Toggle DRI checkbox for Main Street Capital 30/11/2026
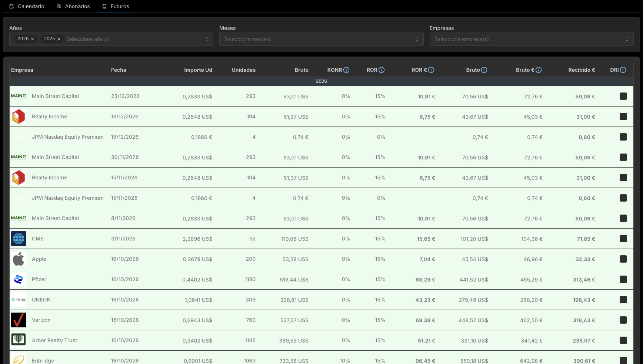643x364 pixels. tap(623, 157)
